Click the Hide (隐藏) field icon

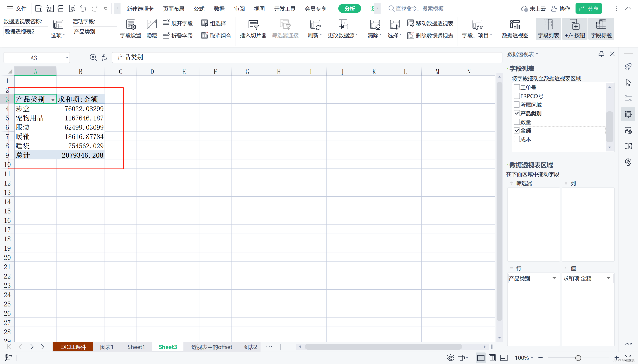(x=152, y=29)
